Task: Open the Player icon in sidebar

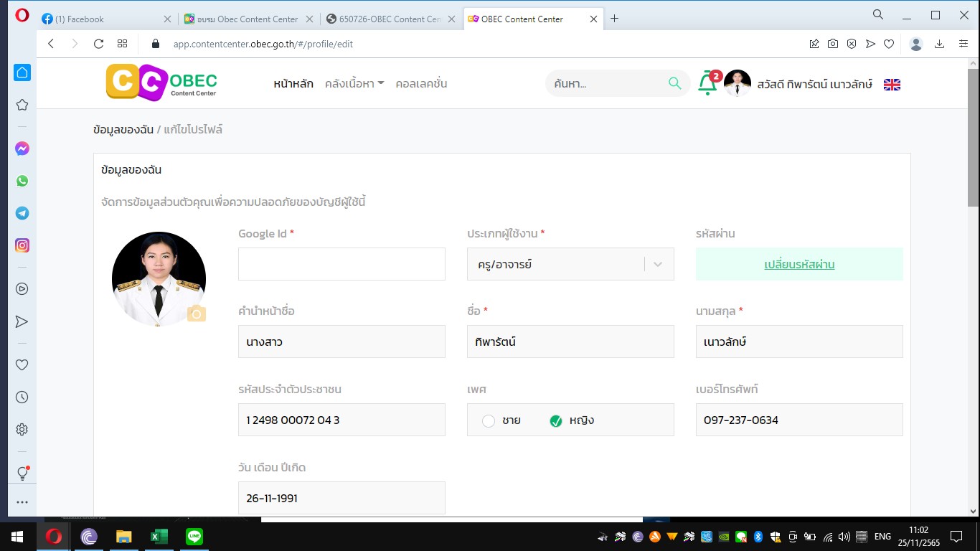Action: click(22, 289)
